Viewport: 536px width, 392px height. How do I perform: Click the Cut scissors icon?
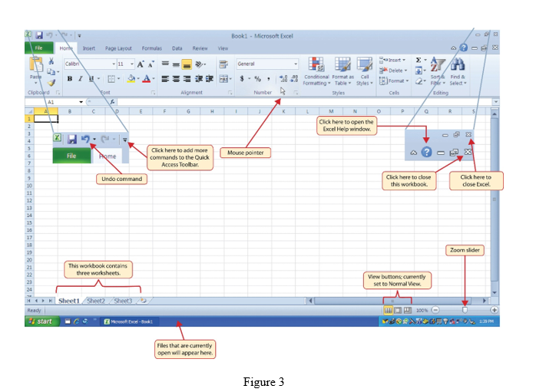click(51, 61)
